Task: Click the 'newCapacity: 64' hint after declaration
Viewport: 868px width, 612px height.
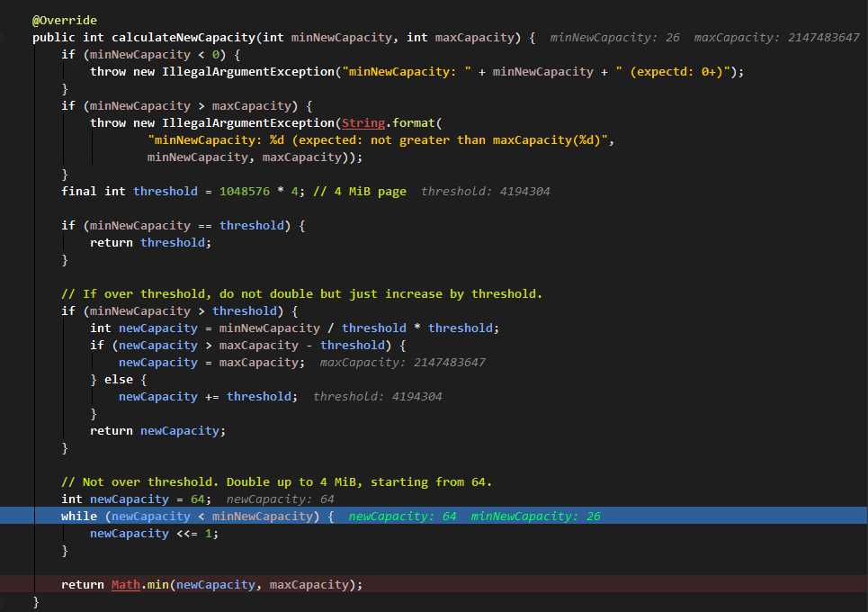Action: [280, 499]
